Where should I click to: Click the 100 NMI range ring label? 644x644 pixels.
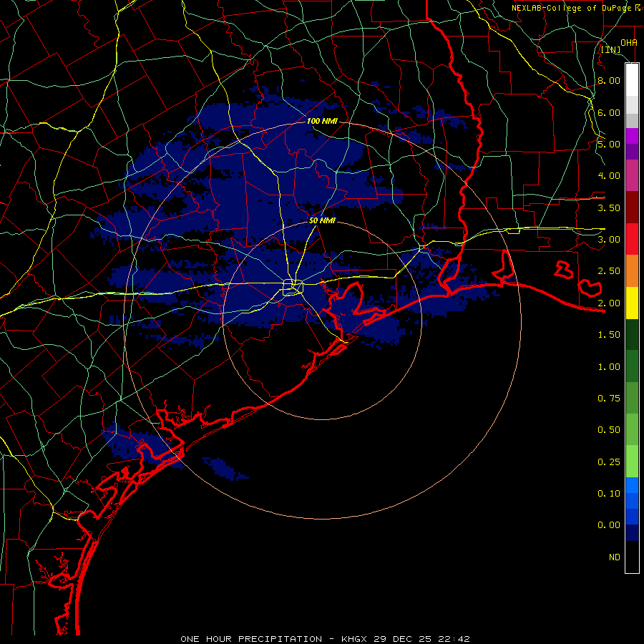pos(322,121)
